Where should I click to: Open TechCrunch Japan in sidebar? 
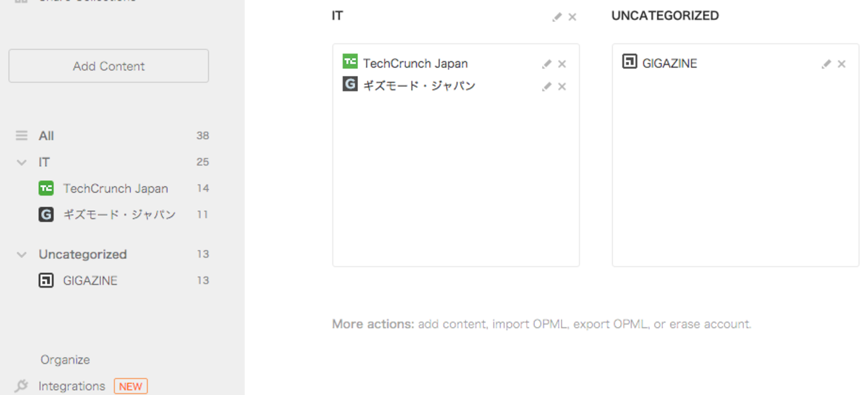[x=115, y=188]
